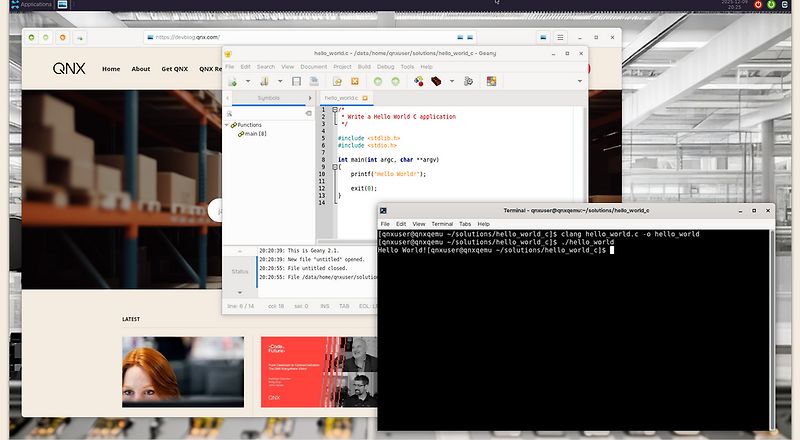The height and width of the screenshot is (440, 800).
Task: Click the Build brick icon
Action: pos(436,81)
